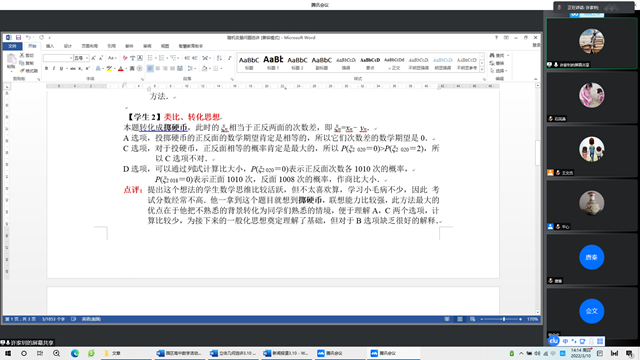The height and width of the screenshot is (360, 640).
Task: Switch to the Insert (插入) tab
Action: [x=50, y=46]
